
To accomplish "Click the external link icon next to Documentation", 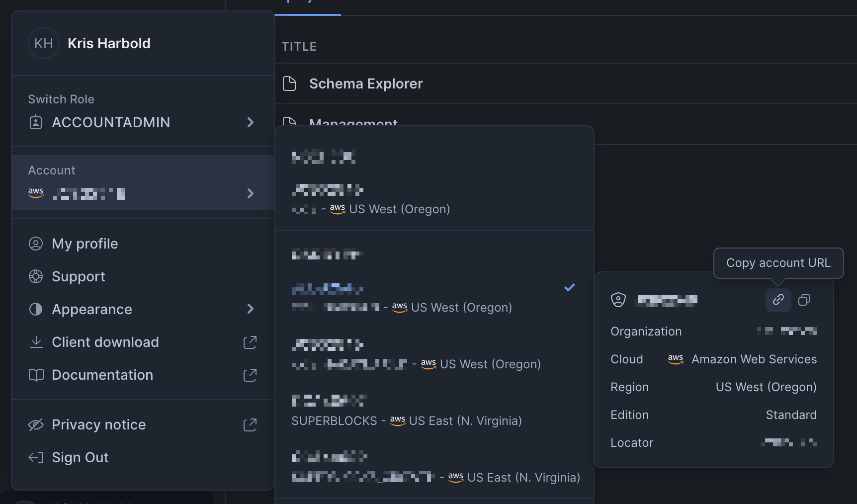I will [x=250, y=375].
